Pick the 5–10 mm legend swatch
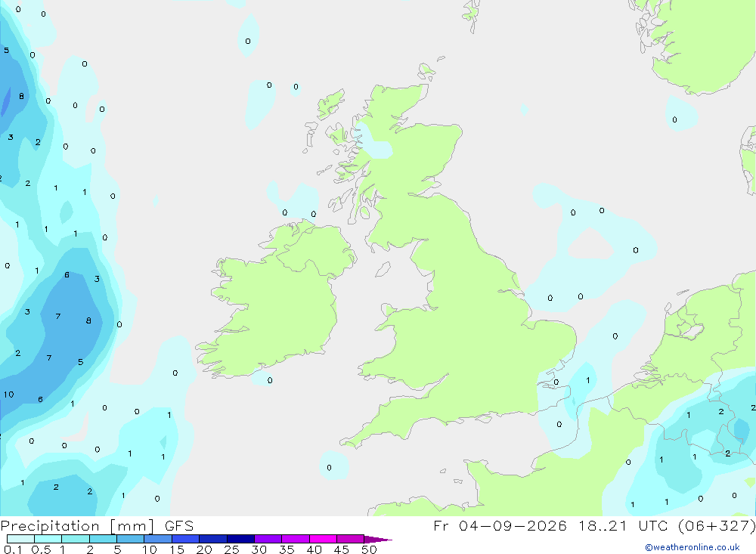The image size is (756, 554). (131, 539)
